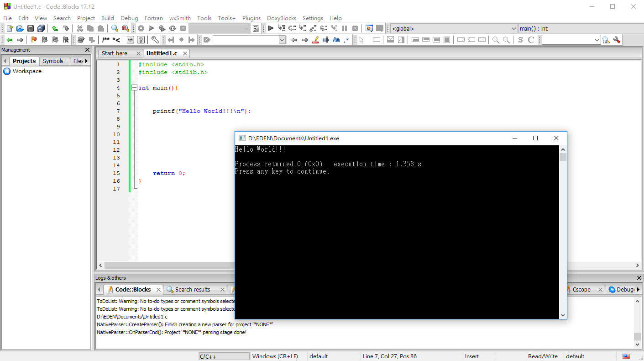Click the Abort build icon
The image size is (644, 361).
tap(183, 28)
